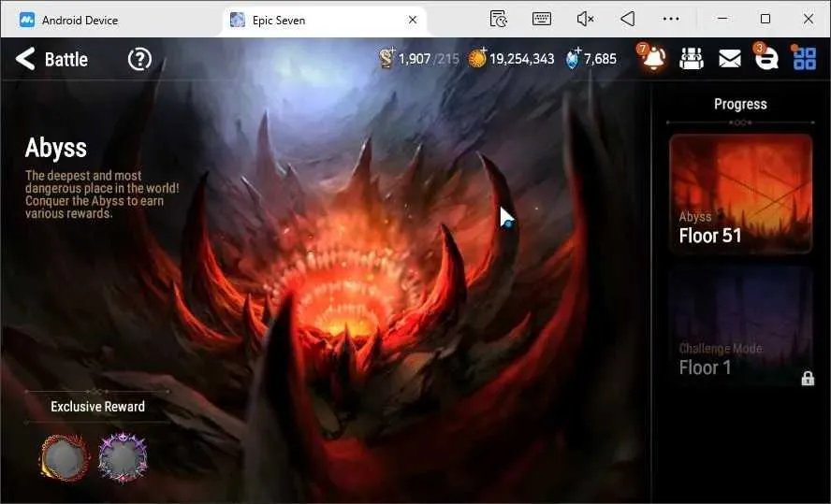Close the Epic Seven tab
This screenshot has width=831, height=504.
[413, 21]
